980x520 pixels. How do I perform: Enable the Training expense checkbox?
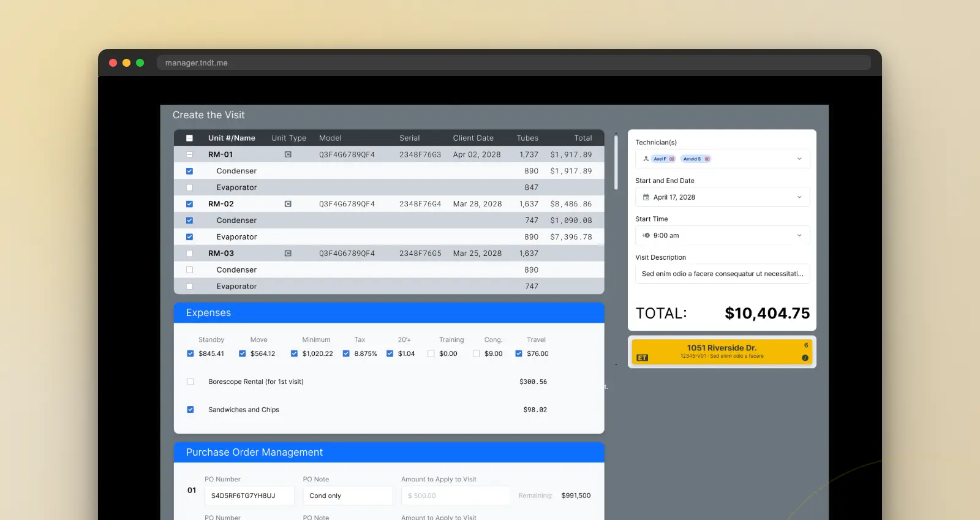point(431,353)
